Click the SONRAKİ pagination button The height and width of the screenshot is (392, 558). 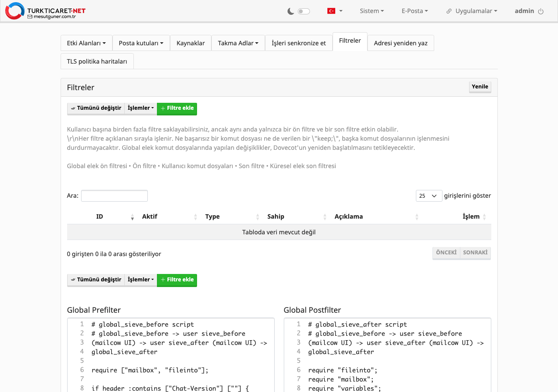tap(475, 253)
